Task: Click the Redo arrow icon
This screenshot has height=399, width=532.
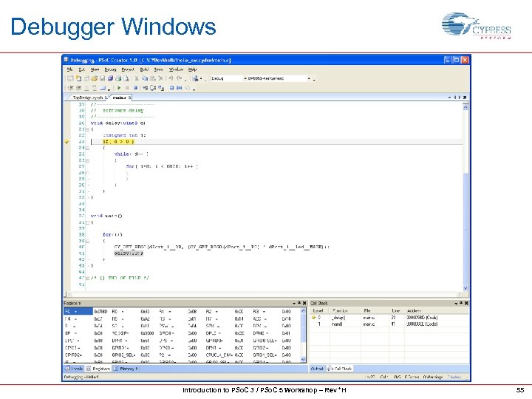Action: [180, 78]
